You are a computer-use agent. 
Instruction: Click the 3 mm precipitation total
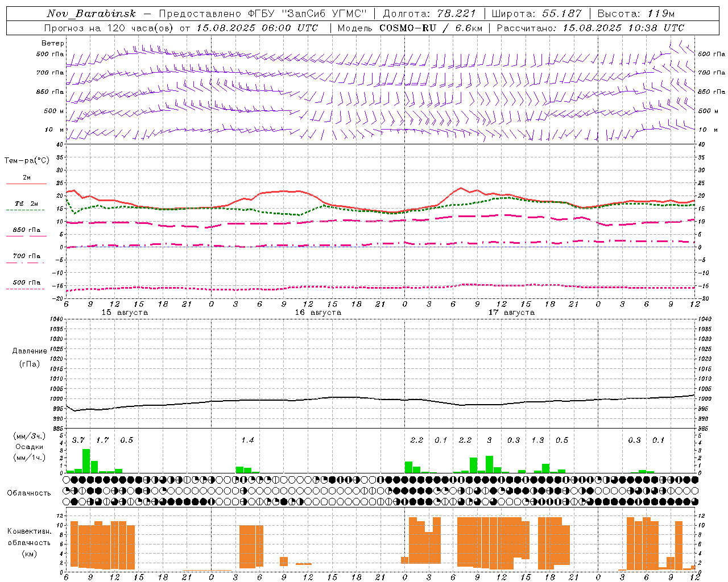(489, 440)
